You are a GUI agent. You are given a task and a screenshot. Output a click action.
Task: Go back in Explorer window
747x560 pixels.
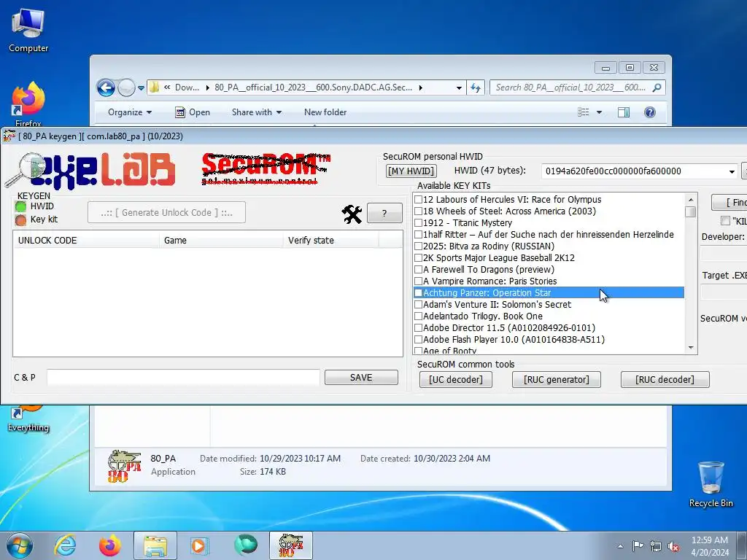coord(106,87)
